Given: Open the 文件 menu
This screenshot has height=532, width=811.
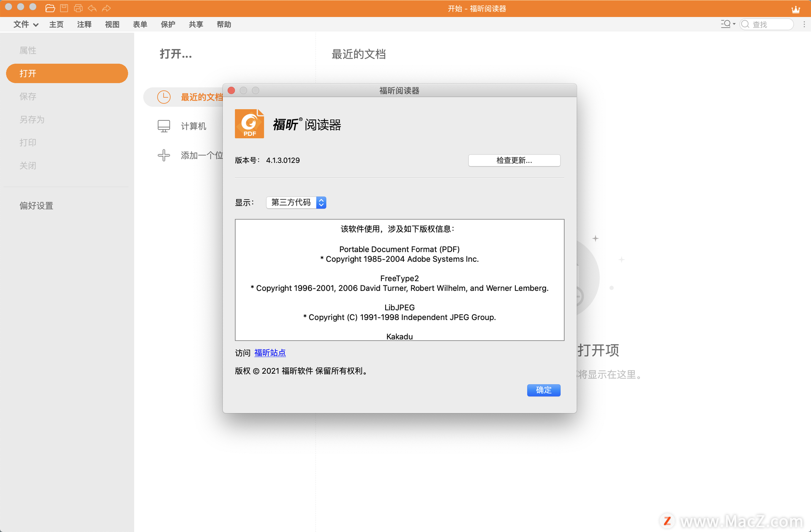Looking at the screenshot, I should click(26, 24).
